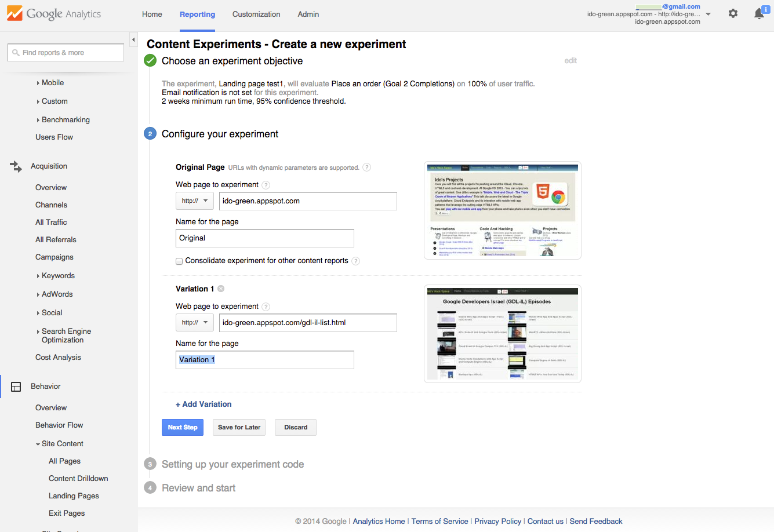Viewport: 774px width, 532px height.
Task: Click the Acquisition section icon
Action: (16, 166)
